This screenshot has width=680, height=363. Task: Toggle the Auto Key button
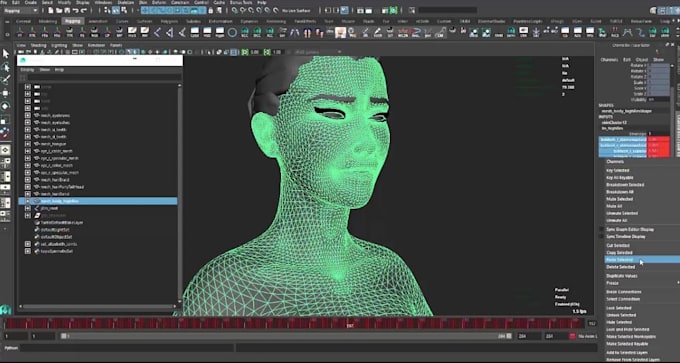pyautogui.click(x=572, y=336)
